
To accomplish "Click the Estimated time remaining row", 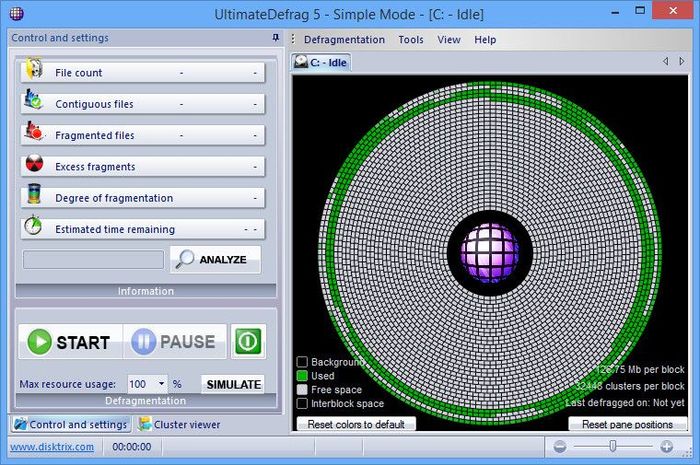I will click(143, 228).
